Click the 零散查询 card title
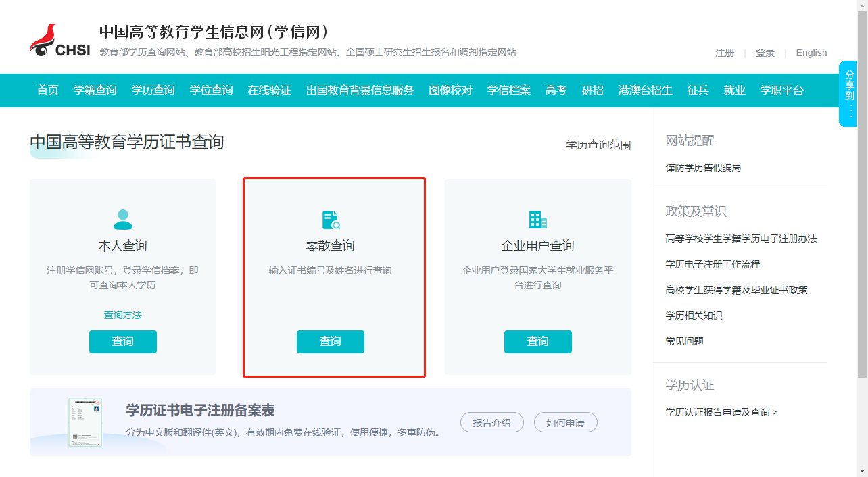 [331, 245]
